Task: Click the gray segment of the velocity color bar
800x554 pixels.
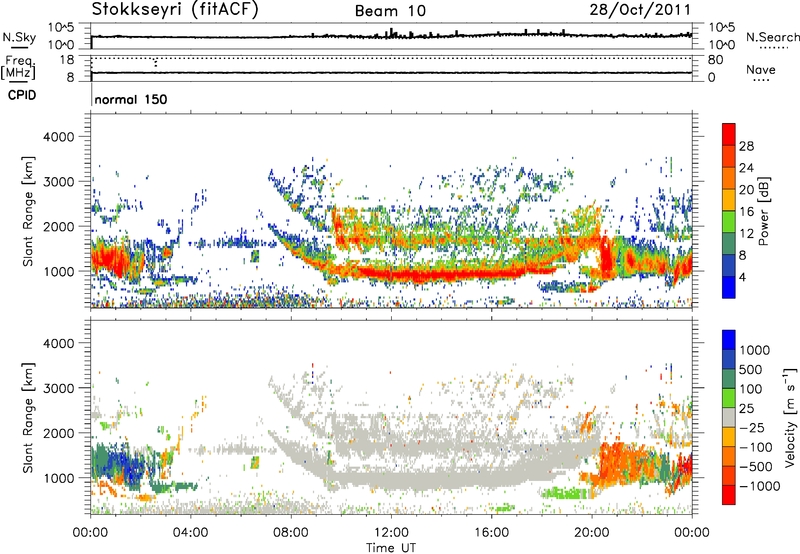Action: (x=729, y=417)
